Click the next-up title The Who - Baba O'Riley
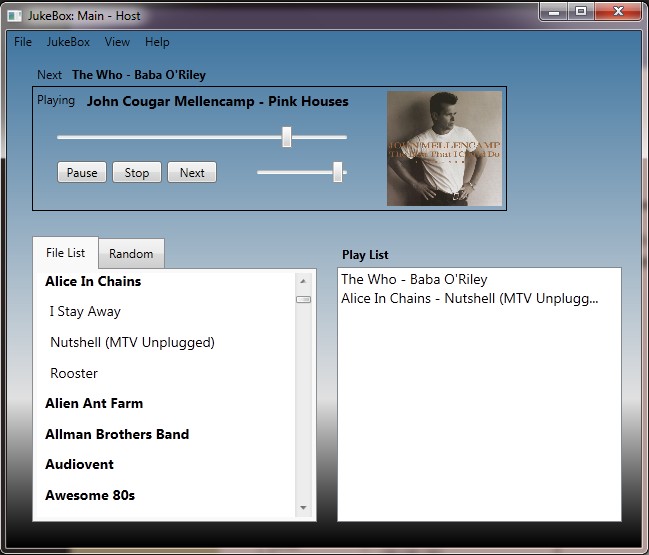Image resolution: width=649 pixels, height=555 pixels. [139, 75]
